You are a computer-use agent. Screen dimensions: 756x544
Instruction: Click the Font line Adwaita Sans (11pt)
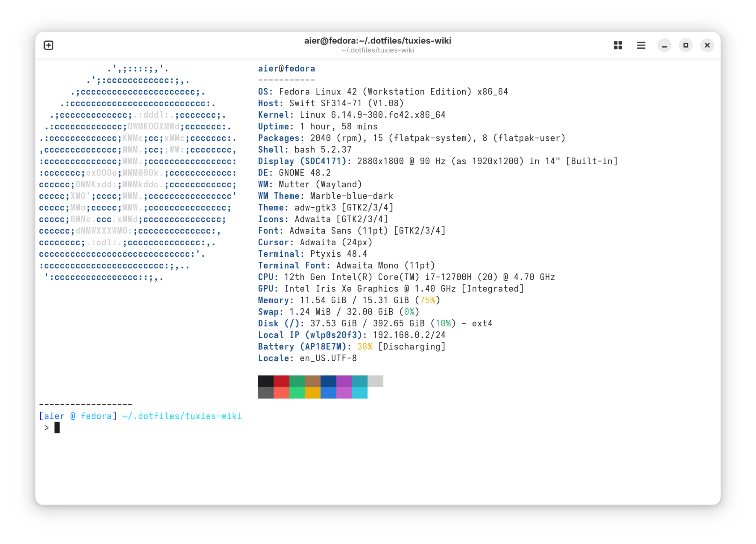352,231
